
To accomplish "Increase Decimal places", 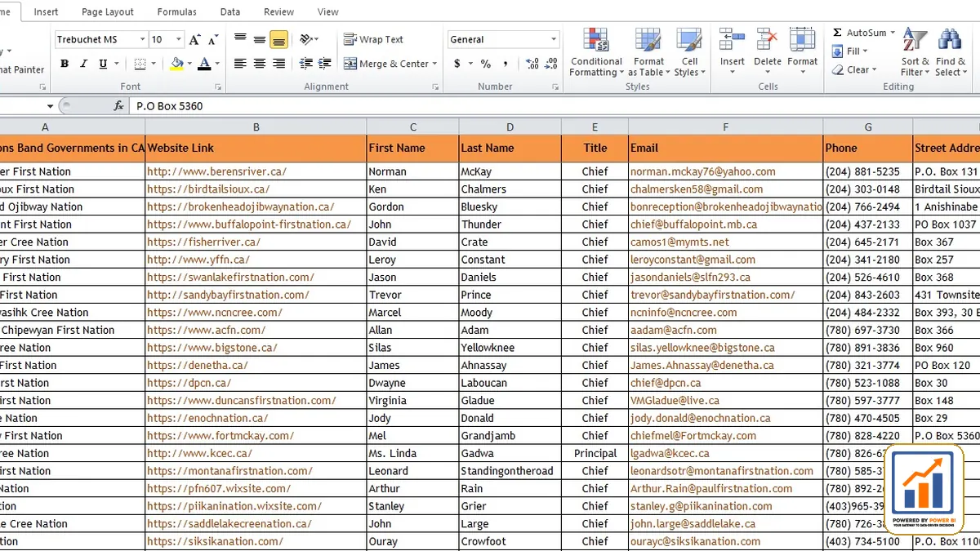I will 532,64.
